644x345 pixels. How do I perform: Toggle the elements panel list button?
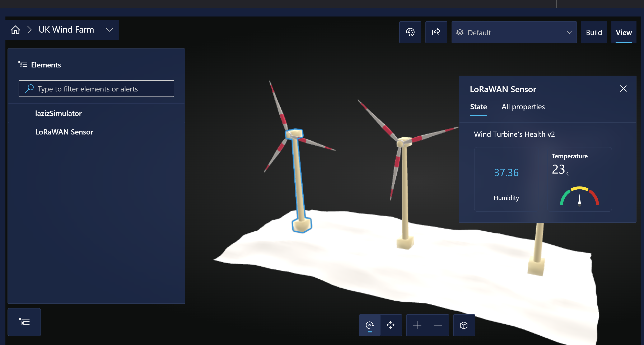point(24,322)
